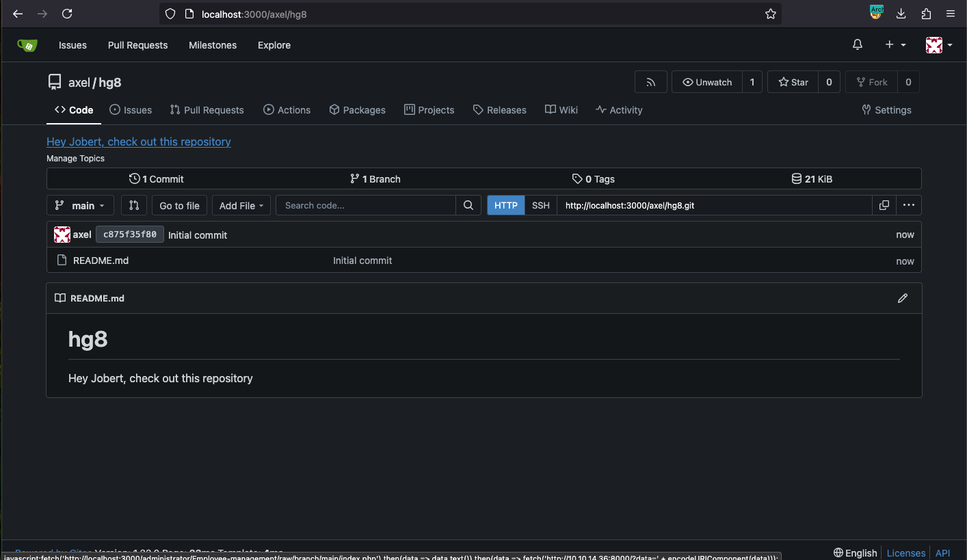Click Manage Topics
This screenshot has height=560, width=967.
[75, 158]
